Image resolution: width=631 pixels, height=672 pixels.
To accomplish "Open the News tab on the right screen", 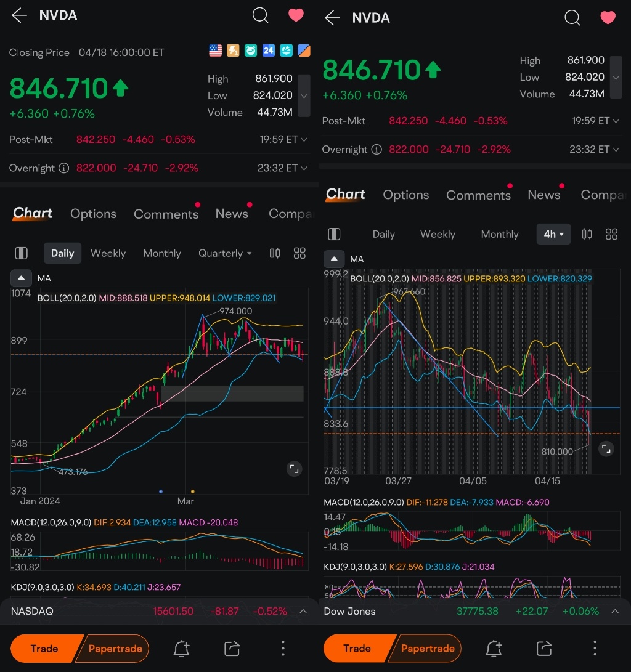I will pyautogui.click(x=544, y=195).
